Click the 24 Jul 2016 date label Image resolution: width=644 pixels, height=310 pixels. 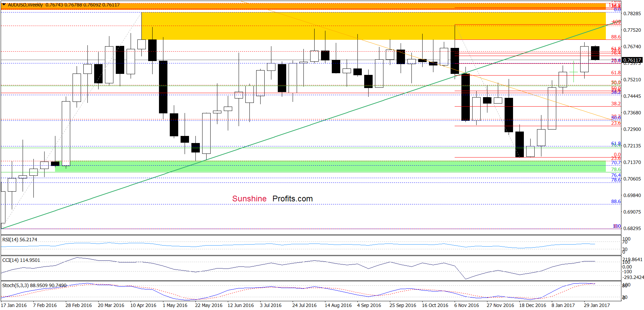pyautogui.click(x=304, y=305)
